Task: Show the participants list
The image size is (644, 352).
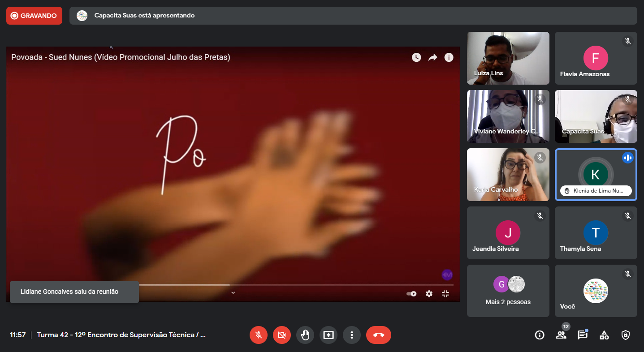Action: coord(561,335)
